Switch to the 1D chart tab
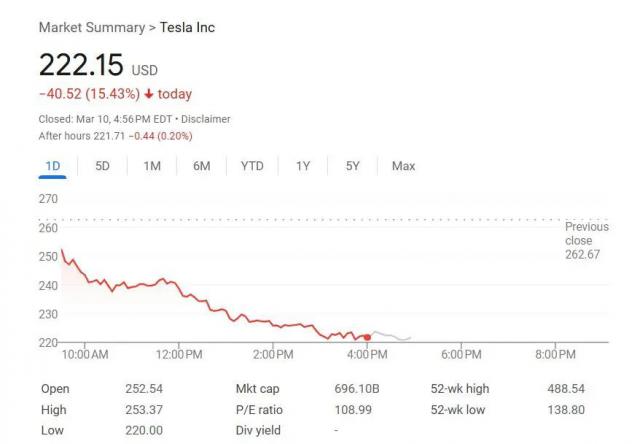The width and height of the screenshot is (640, 444). pyautogui.click(x=53, y=166)
